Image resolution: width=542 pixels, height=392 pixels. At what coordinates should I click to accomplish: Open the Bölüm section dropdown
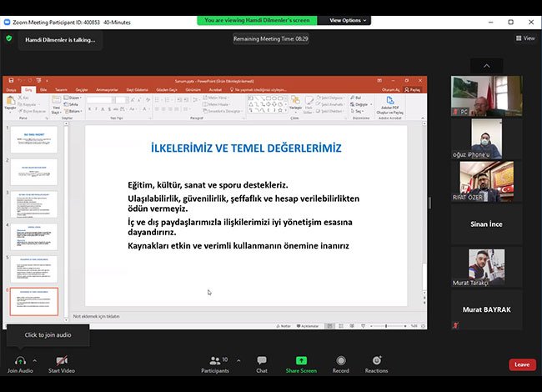[x=73, y=111]
